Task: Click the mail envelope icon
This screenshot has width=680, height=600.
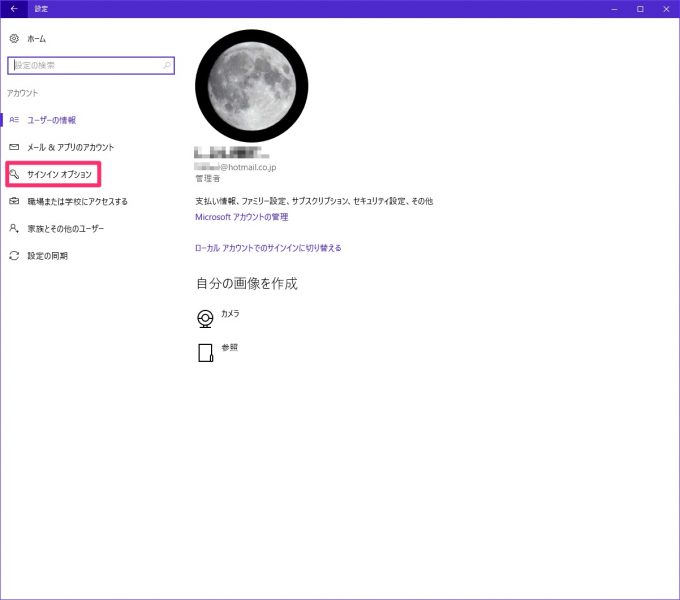Action: [14, 147]
